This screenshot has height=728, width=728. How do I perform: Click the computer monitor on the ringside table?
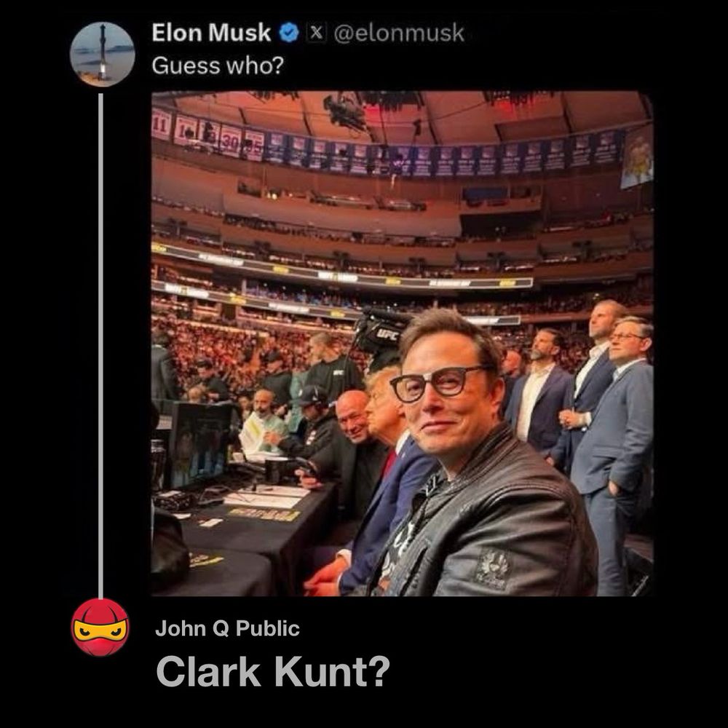197,443
